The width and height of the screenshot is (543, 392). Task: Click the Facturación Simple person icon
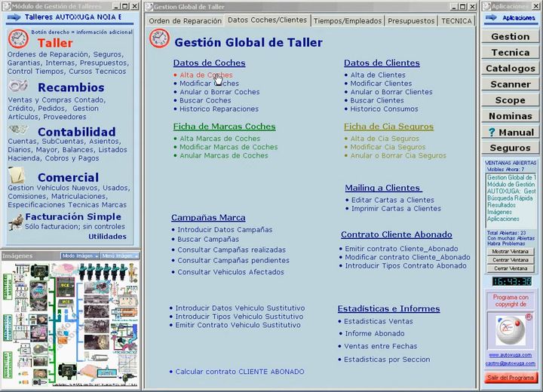point(16,222)
